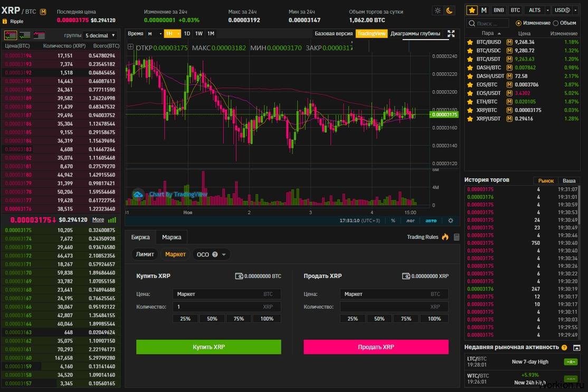Click wallet icon in Sell XRP panel
588x392 pixels.
[x=406, y=276]
